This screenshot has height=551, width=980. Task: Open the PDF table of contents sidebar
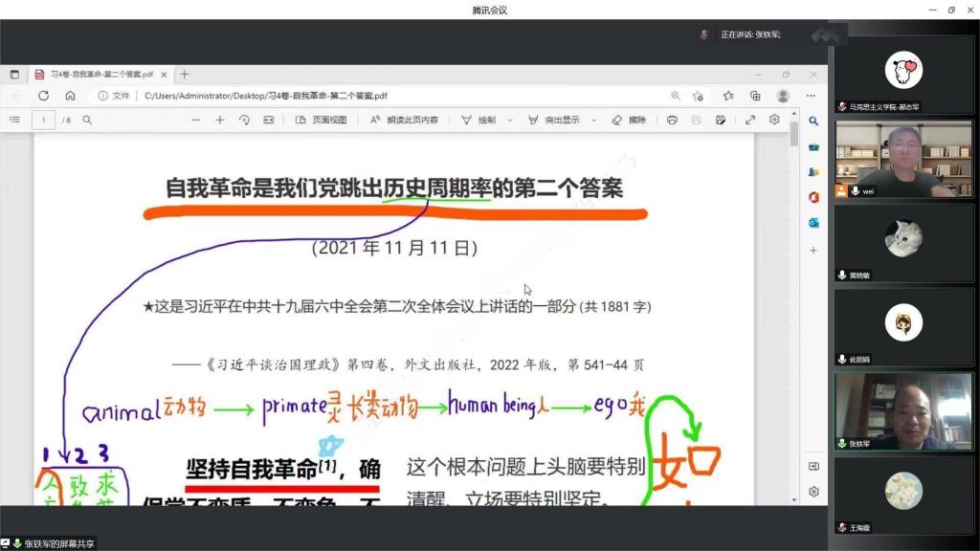pyautogui.click(x=14, y=120)
